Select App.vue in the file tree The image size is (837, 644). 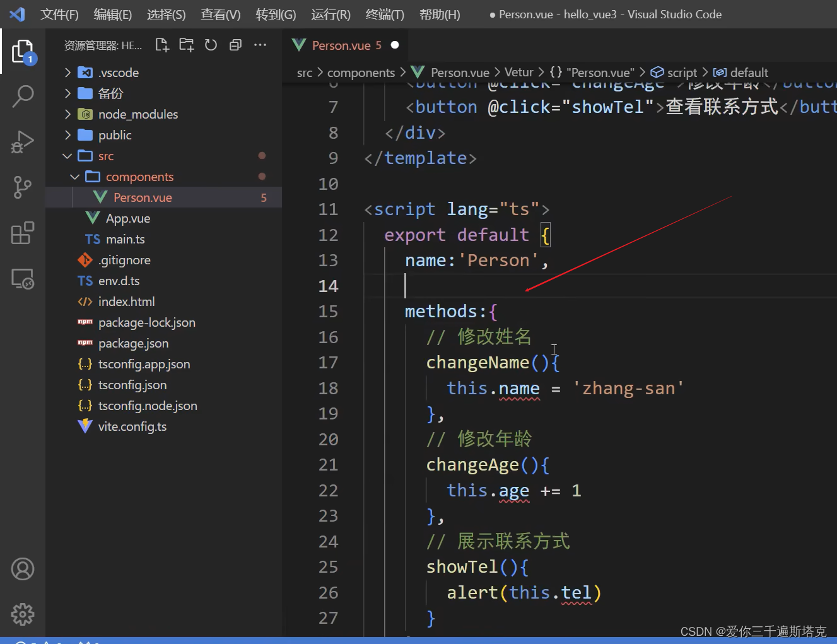127,218
